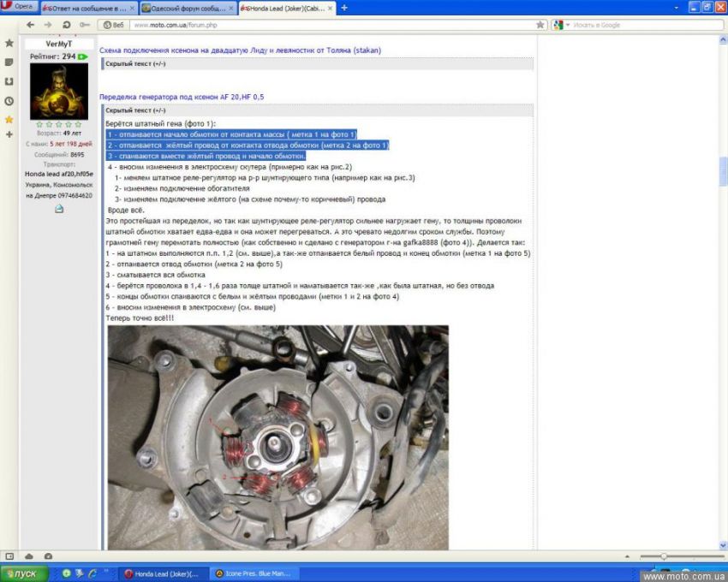Open the Opera Link cloud icon
Screen dimensions: 728x582
(x=29, y=556)
